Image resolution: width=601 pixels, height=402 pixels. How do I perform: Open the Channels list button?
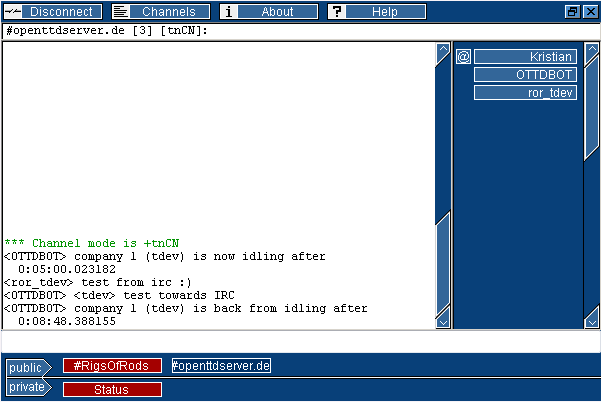(161, 11)
